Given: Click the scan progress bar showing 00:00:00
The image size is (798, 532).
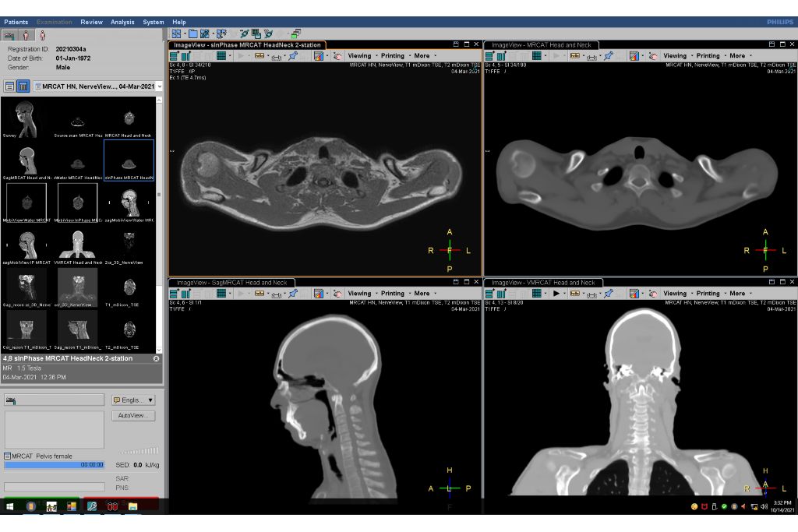Looking at the screenshot, I should click(x=54, y=465).
